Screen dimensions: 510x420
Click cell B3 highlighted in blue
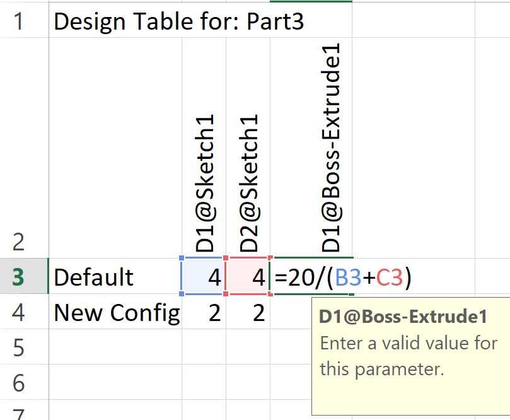tap(204, 276)
